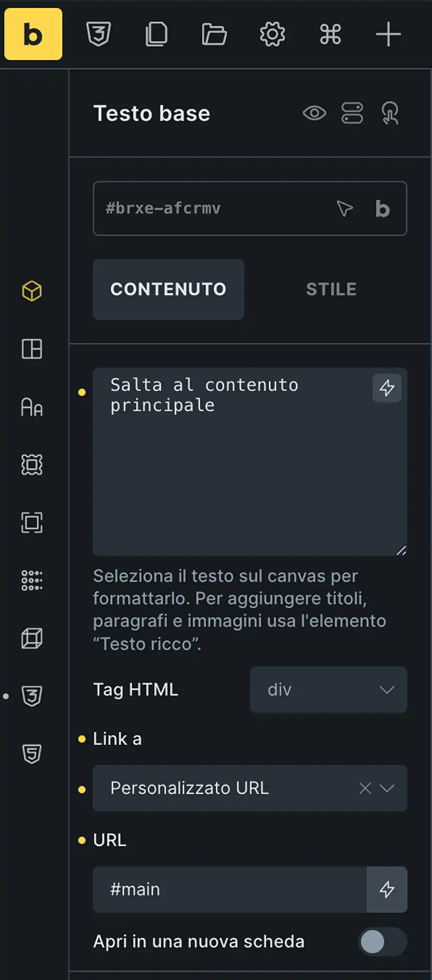Expand the Personalizzato URL dropdown
The height and width of the screenshot is (980, 432).
387,788
